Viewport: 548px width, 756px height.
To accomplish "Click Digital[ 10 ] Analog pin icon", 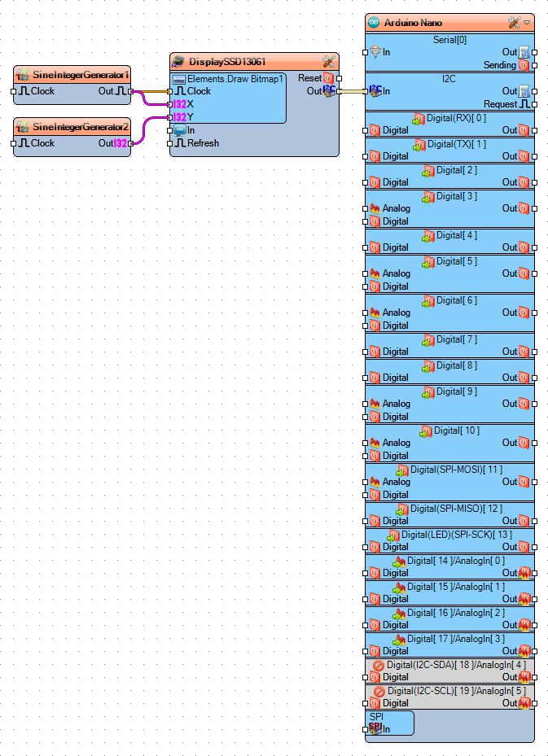I will [x=375, y=443].
